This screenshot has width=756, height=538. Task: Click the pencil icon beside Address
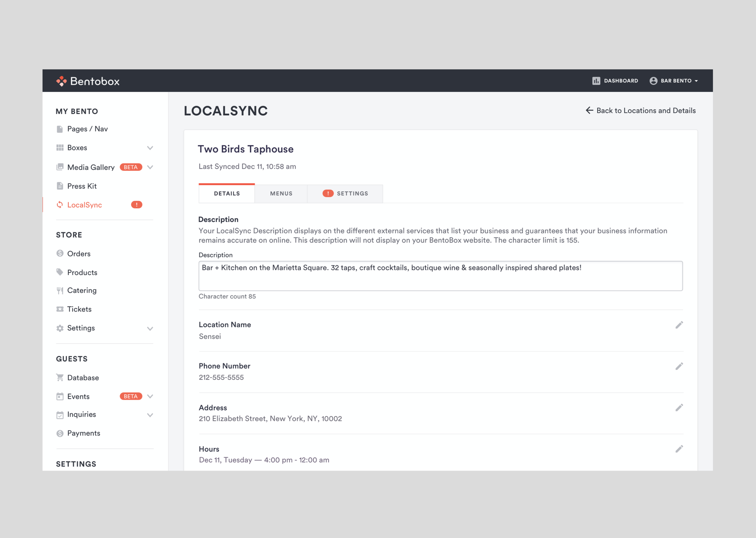(679, 408)
